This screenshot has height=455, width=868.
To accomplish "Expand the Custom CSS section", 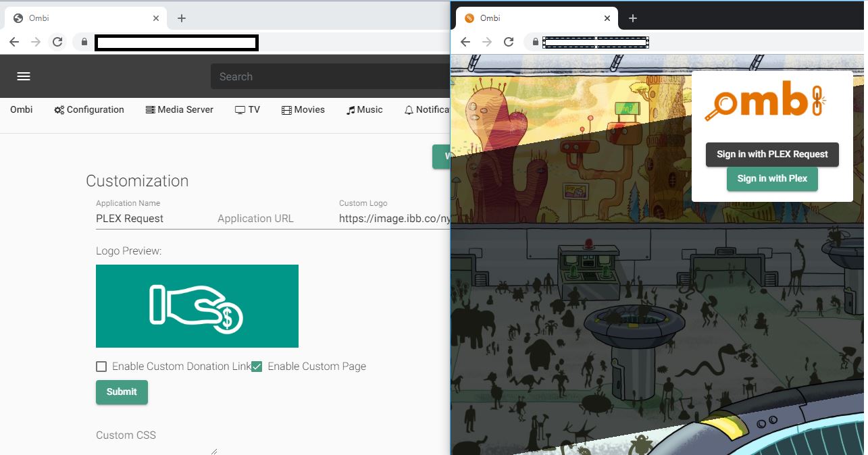I will (126, 435).
